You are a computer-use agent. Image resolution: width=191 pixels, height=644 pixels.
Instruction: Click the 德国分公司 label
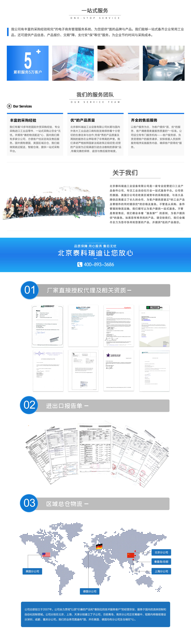90,591
